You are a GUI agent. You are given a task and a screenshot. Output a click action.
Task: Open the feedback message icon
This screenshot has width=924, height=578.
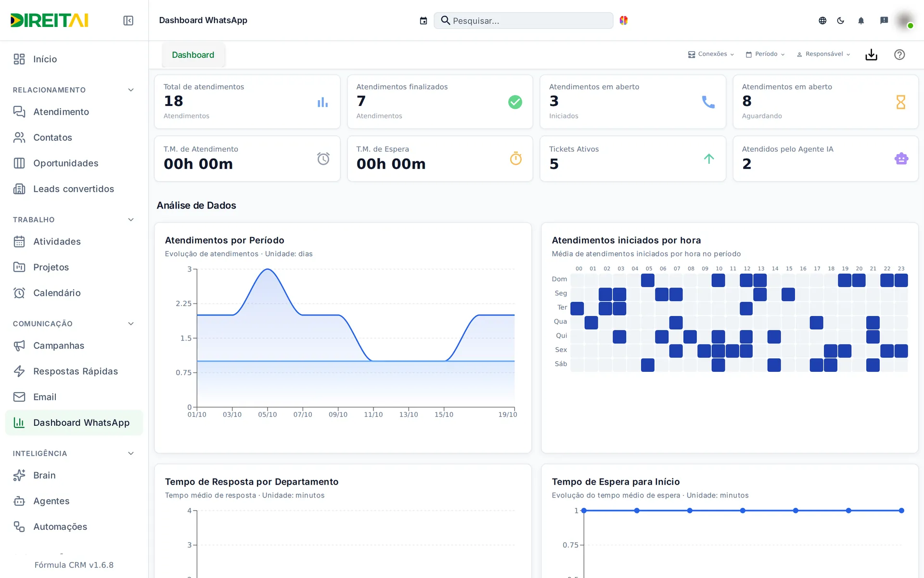pyautogui.click(x=884, y=20)
